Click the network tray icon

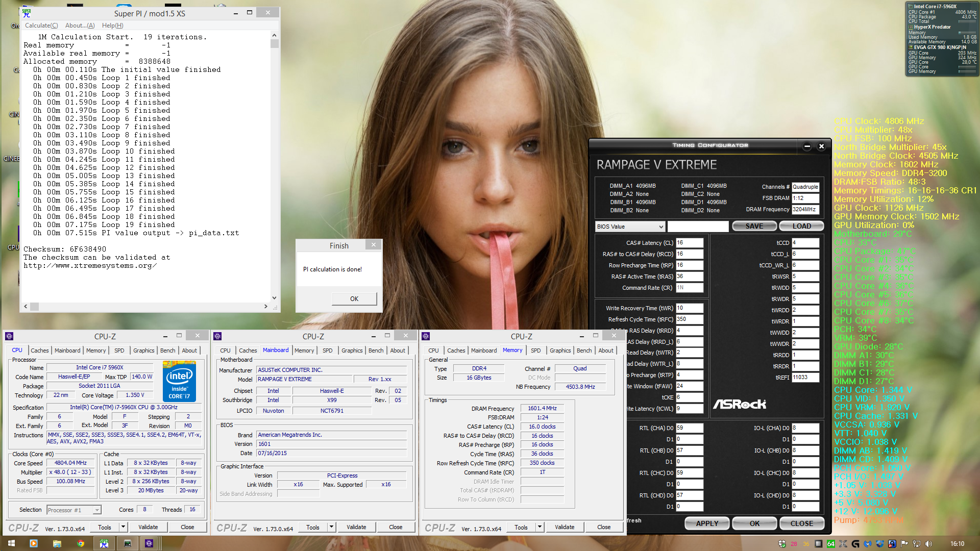tap(917, 544)
